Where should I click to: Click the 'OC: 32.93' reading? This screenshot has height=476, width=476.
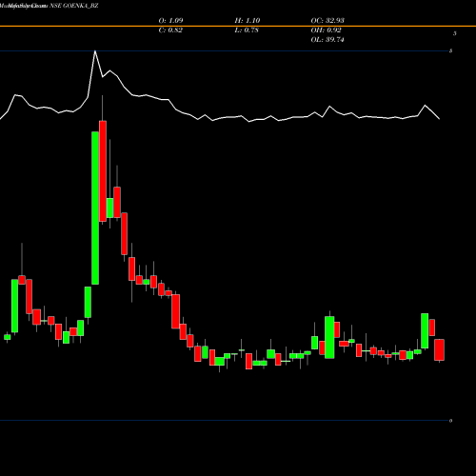click(327, 21)
